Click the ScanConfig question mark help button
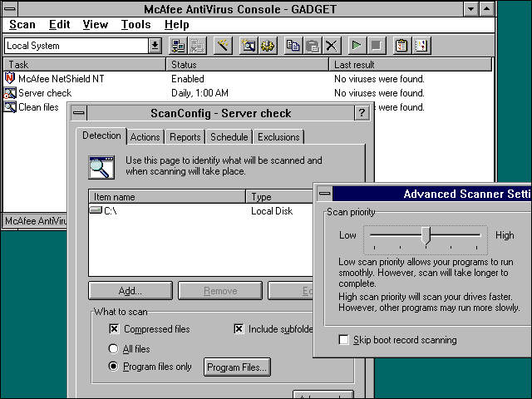Screen dimensions: 532x399 (362, 113)
